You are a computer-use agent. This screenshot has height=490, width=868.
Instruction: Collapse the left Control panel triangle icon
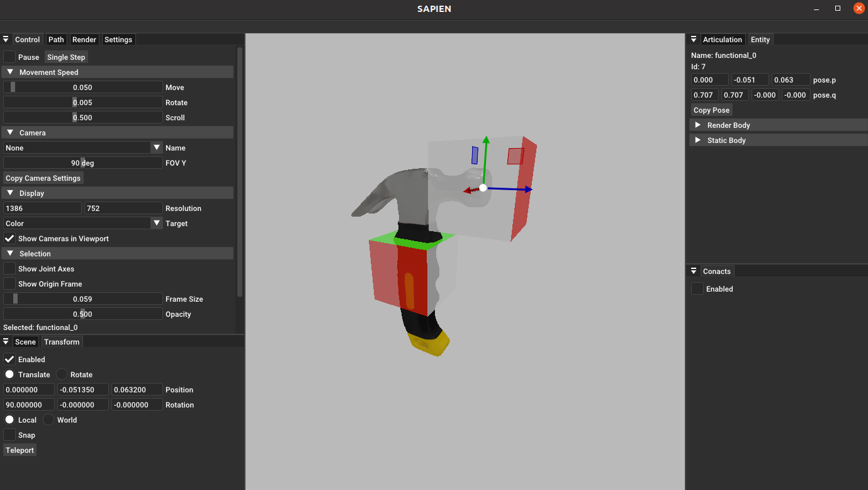click(x=6, y=39)
